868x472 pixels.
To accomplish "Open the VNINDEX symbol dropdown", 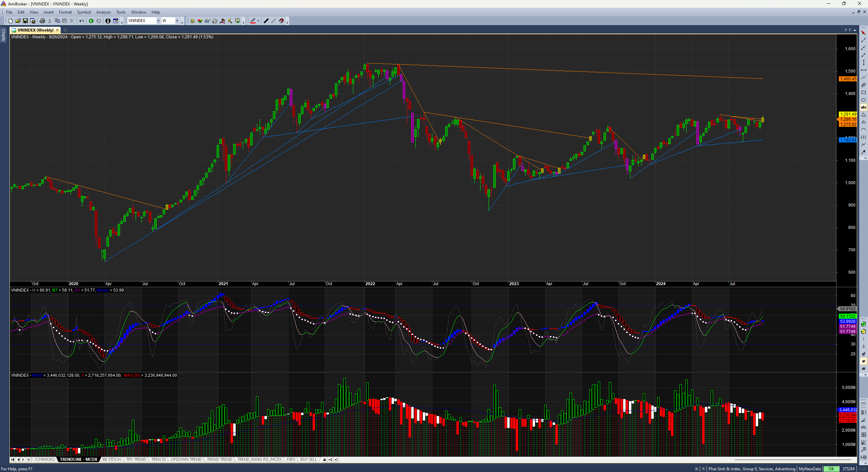I will coord(158,21).
